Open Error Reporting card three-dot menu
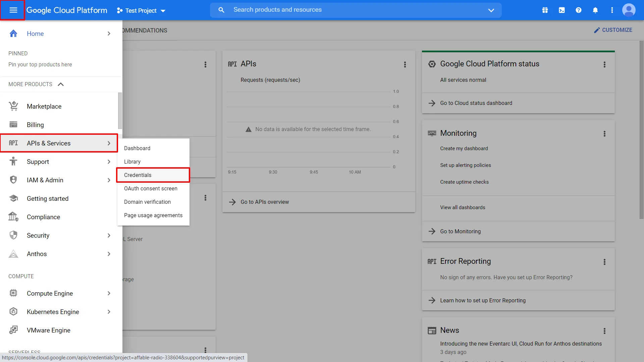The width and height of the screenshot is (644, 362). tap(604, 262)
